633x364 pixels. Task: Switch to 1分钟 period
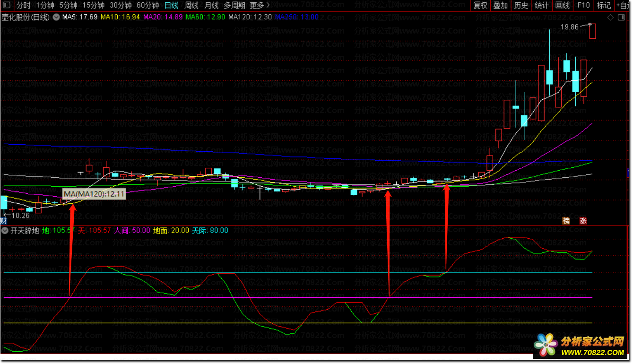(45, 6)
